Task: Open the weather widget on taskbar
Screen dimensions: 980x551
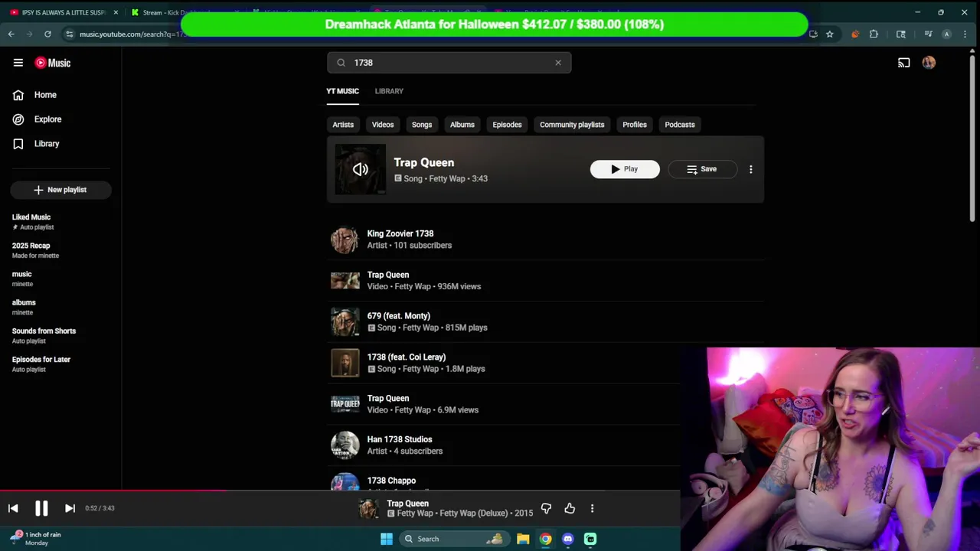Action: (36, 539)
